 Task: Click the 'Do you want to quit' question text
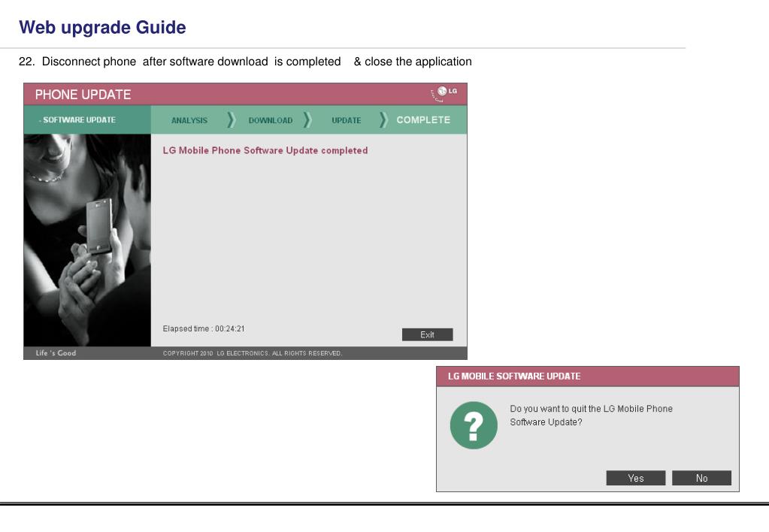pyautogui.click(x=591, y=416)
